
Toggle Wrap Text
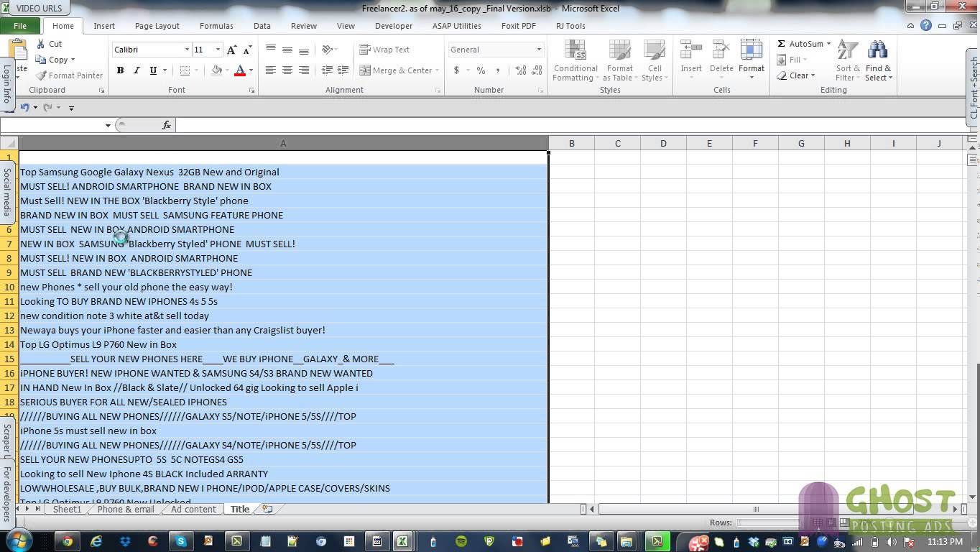point(385,50)
